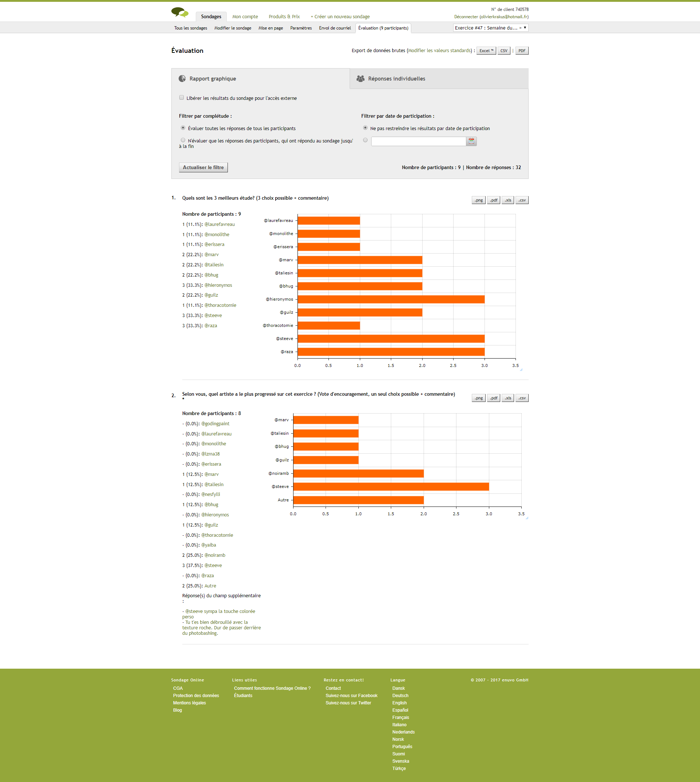Screen dimensions: 700x782
Task: Click the Actualiser le filtre button
Action: click(203, 168)
